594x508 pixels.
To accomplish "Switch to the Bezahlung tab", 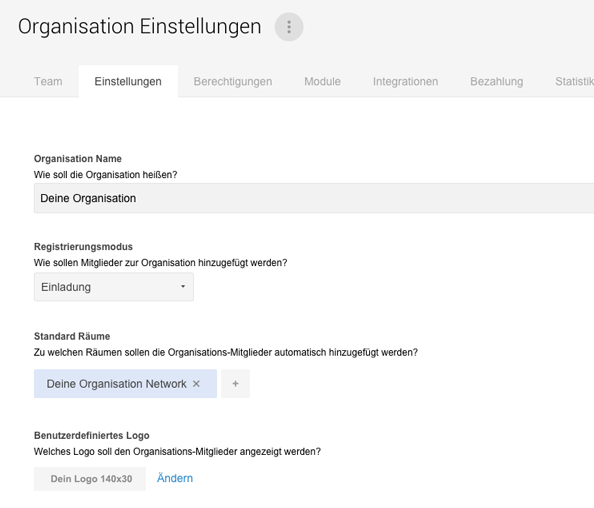I will (x=497, y=81).
